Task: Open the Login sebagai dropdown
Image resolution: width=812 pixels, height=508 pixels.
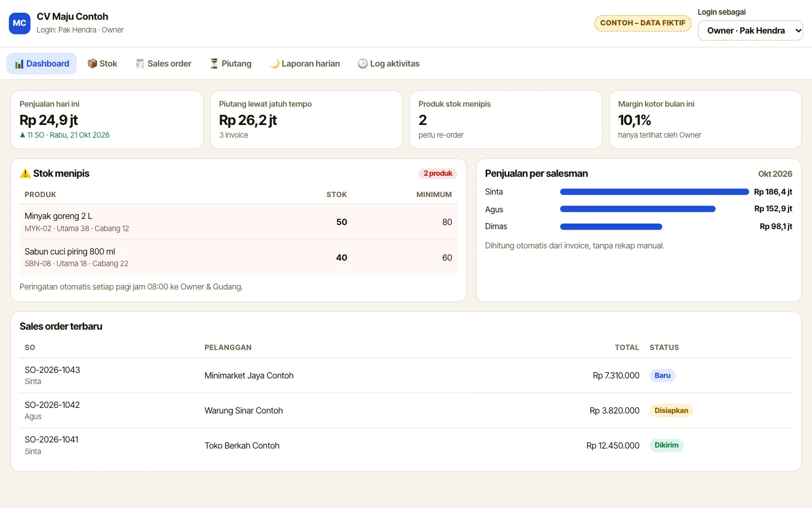Action: pos(750,30)
